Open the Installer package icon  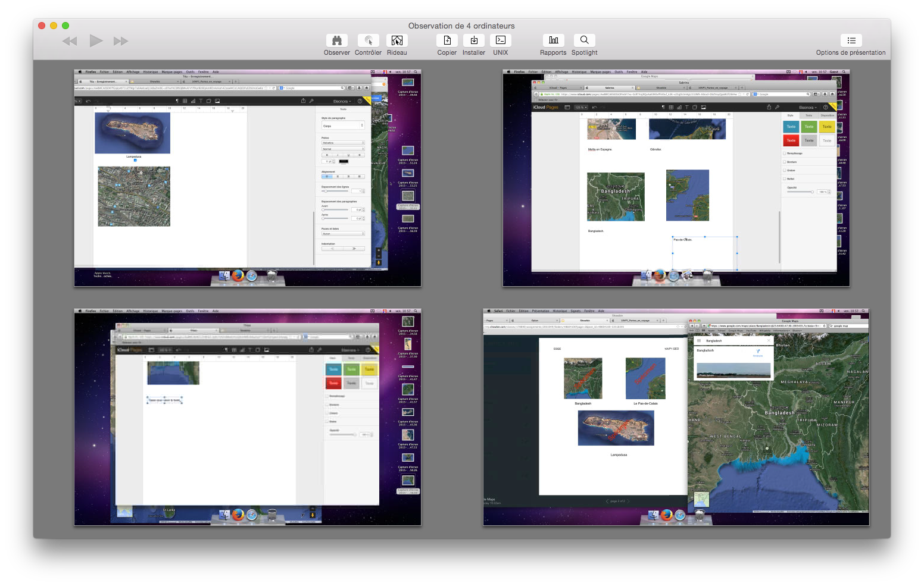tap(474, 40)
